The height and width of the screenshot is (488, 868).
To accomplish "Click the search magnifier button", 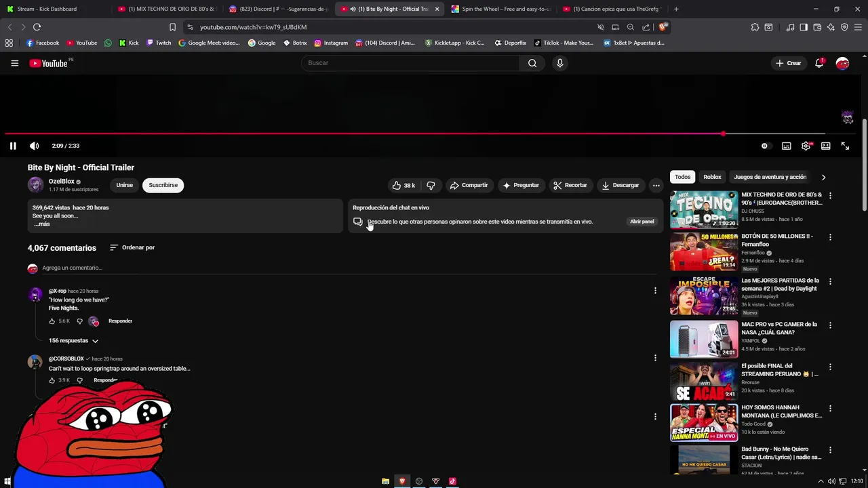I will [532, 63].
